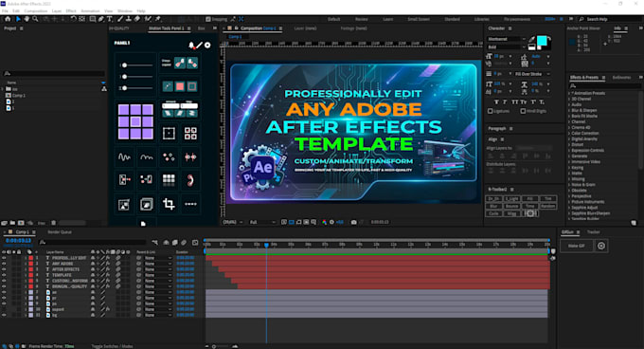Click the Make GIF button

point(576,246)
